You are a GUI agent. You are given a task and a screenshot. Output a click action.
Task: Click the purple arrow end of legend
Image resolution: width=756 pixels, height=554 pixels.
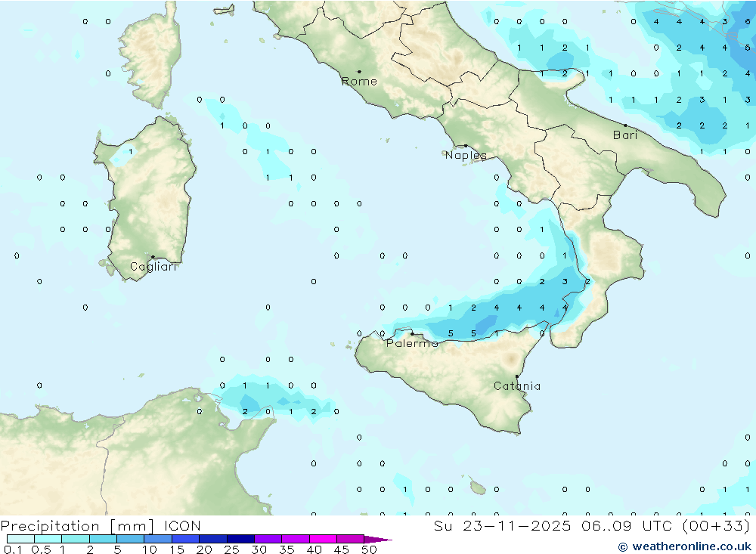[378, 539]
